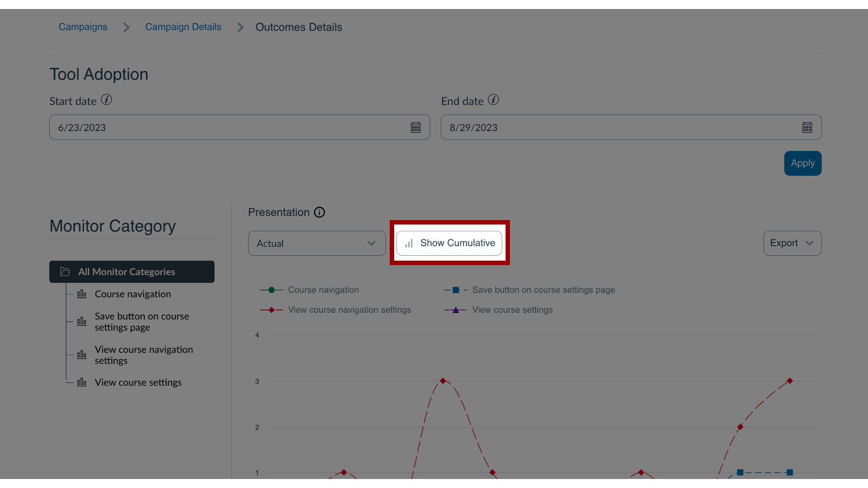Image resolution: width=868 pixels, height=488 pixels.
Task: Click the Start date input field
Action: pyautogui.click(x=240, y=127)
